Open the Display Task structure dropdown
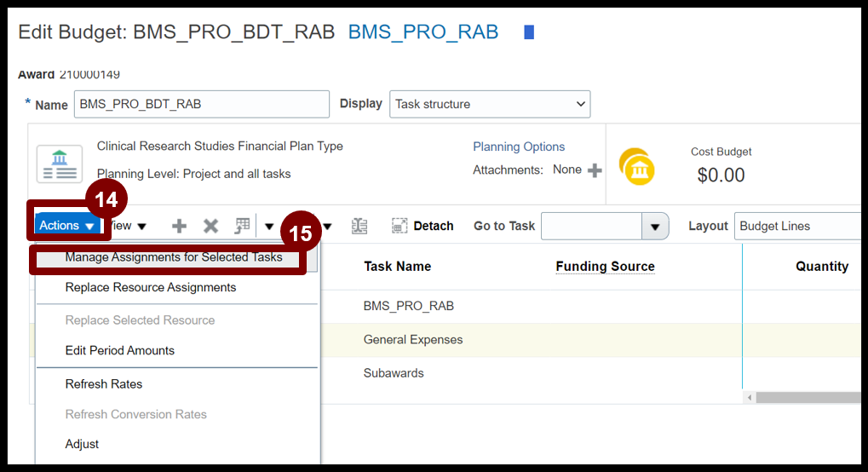This screenshot has width=868, height=472. tap(490, 104)
